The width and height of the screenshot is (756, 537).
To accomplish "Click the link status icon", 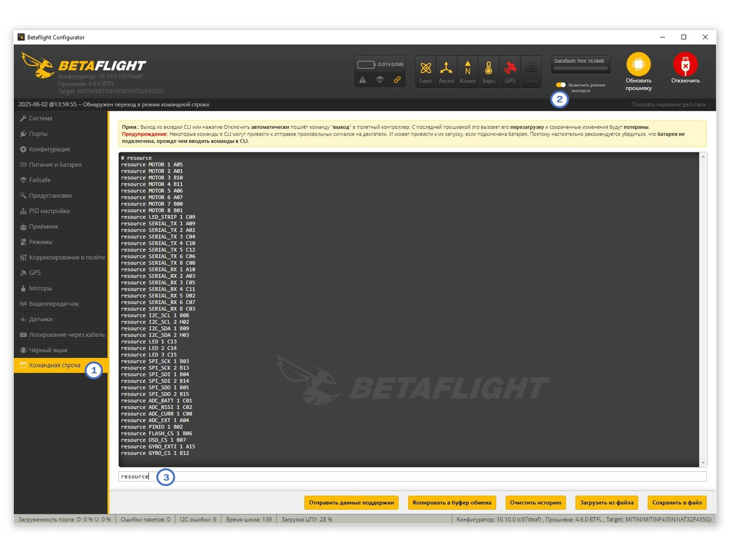I will click(397, 80).
